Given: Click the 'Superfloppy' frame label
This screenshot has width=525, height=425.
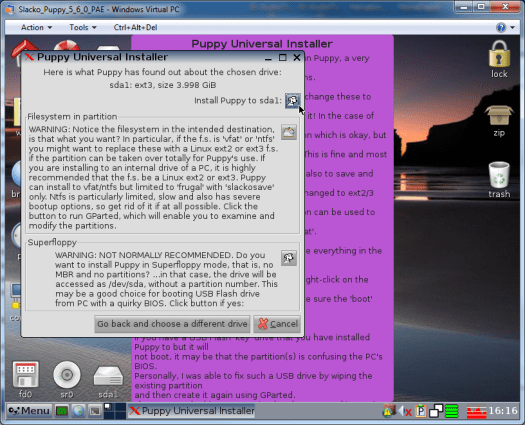Looking at the screenshot, I should [x=52, y=242].
